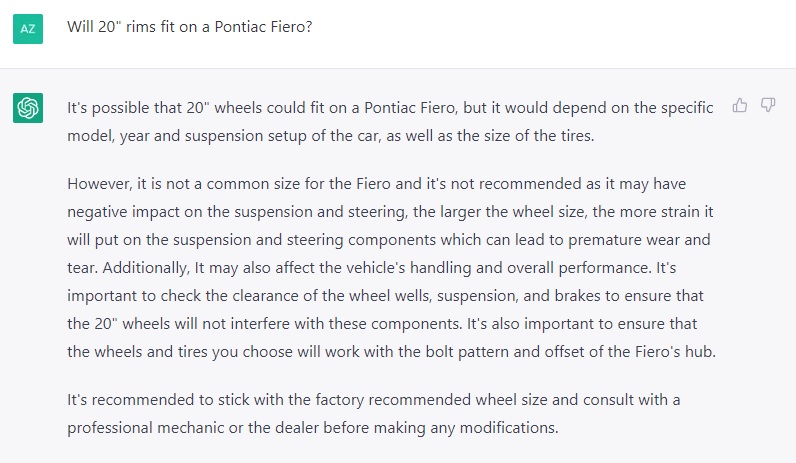Click the green AZ user avatar
This screenshot has width=796, height=463.
28,29
